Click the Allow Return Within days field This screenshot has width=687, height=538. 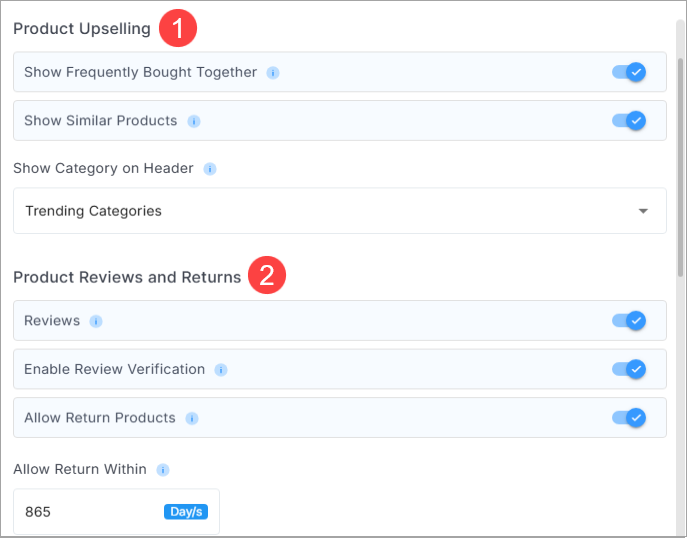pyautogui.click(x=117, y=512)
